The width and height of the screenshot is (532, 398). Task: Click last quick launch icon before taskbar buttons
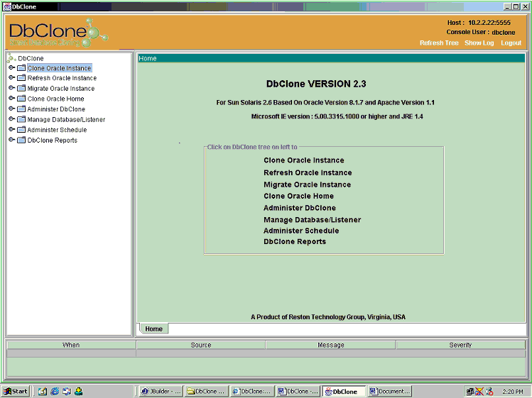tap(79, 391)
